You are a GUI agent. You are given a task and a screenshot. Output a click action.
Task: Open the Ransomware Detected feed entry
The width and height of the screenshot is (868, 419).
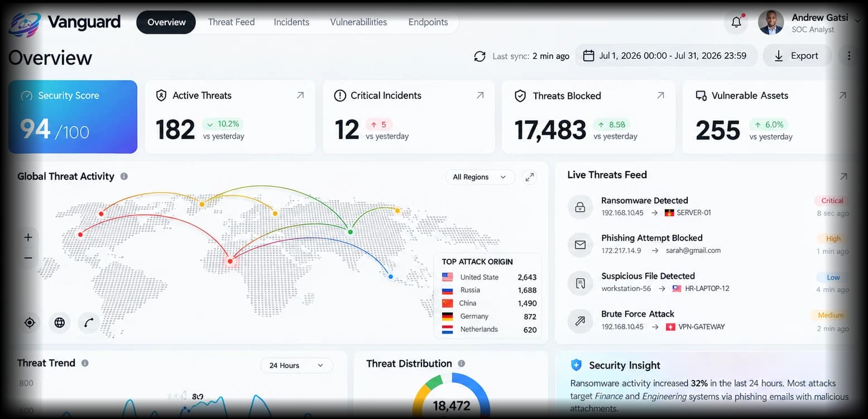coord(708,206)
